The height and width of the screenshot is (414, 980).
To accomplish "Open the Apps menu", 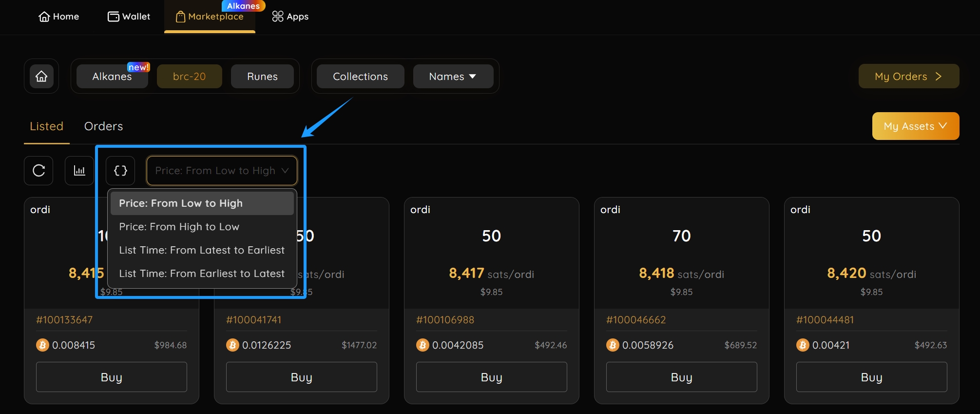I will (290, 17).
